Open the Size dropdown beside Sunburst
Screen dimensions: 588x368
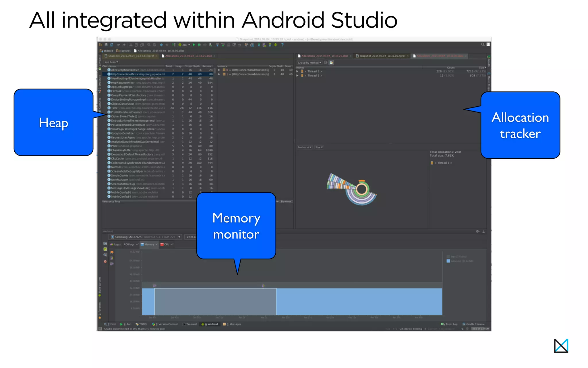click(x=319, y=147)
